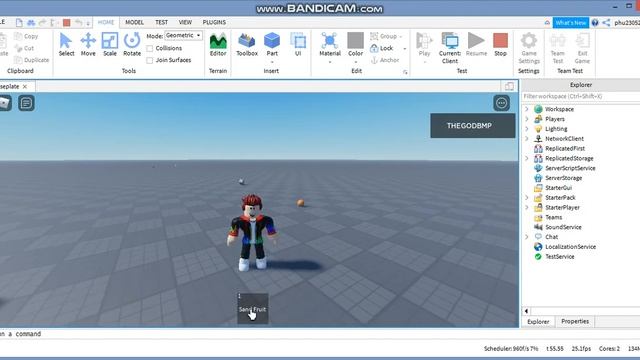Viewport: 640px width, 360px height.
Task: Click the What's New button
Action: click(x=571, y=23)
